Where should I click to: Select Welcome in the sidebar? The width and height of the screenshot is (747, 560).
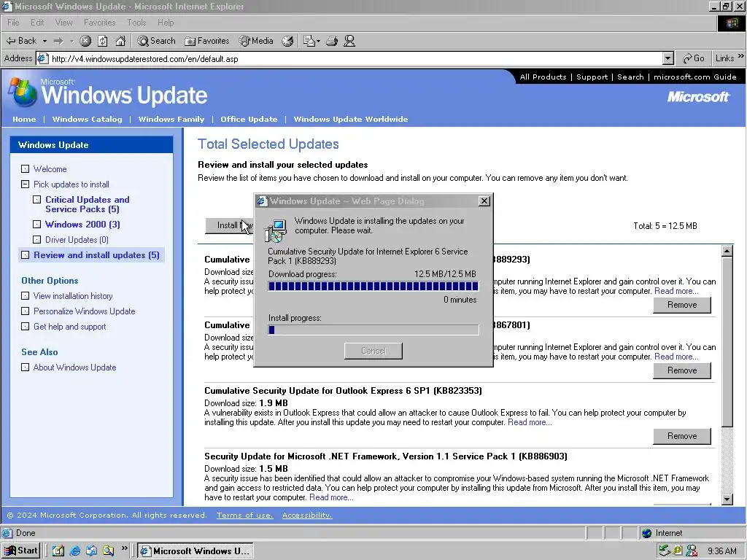pyautogui.click(x=50, y=169)
